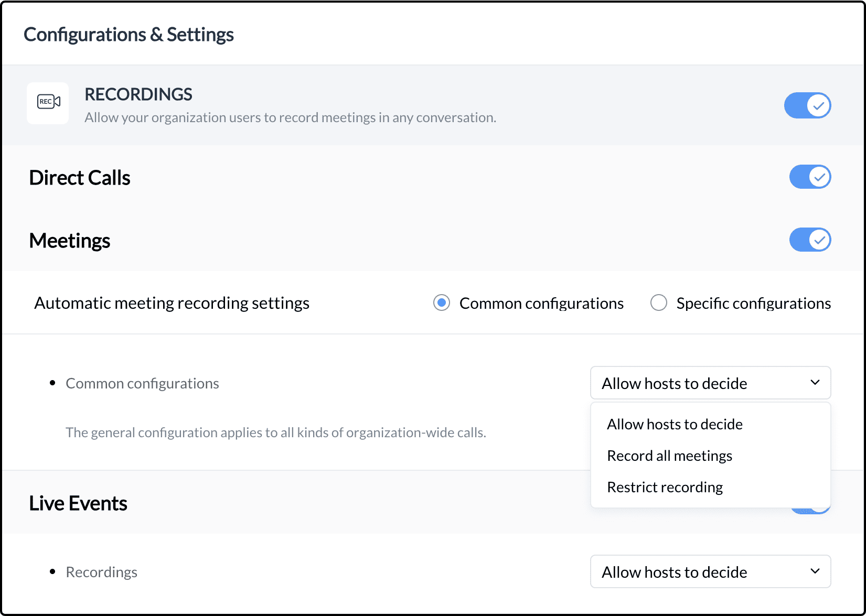Open the Live Events Recordings dropdown
This screenshot has height=616, width=866.
pos(710,572)
